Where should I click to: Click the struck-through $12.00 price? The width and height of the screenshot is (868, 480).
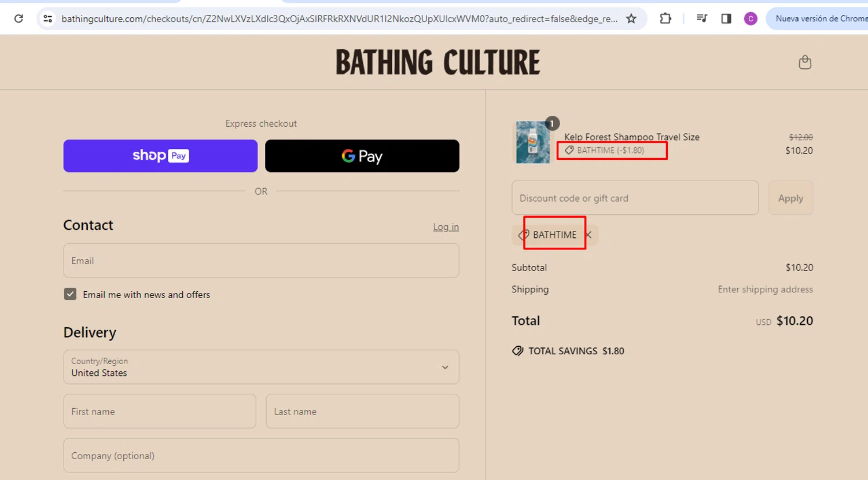[x=801, y=137]
